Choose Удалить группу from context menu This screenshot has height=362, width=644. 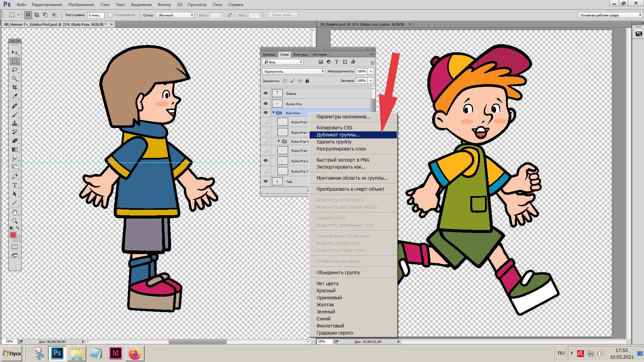tap(353, 142)
